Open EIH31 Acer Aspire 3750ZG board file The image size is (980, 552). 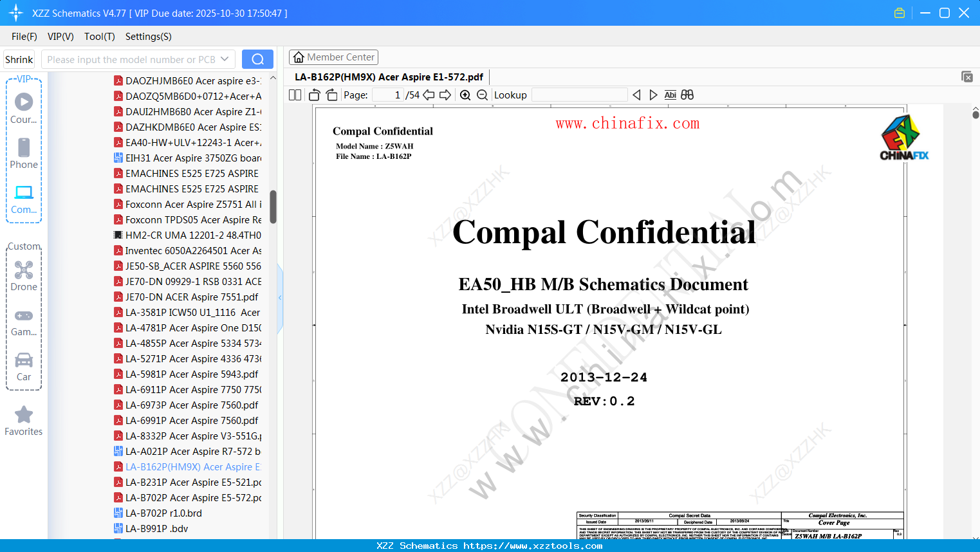click(x=187, y=158)
